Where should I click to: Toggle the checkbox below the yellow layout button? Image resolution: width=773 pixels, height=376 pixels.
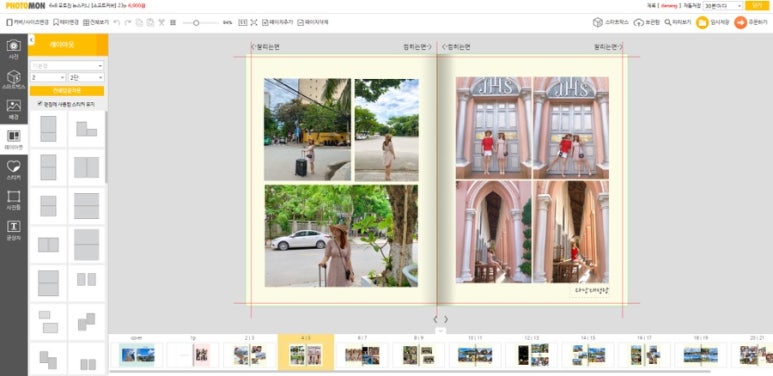pyautogui.click(x=39, y=104)
